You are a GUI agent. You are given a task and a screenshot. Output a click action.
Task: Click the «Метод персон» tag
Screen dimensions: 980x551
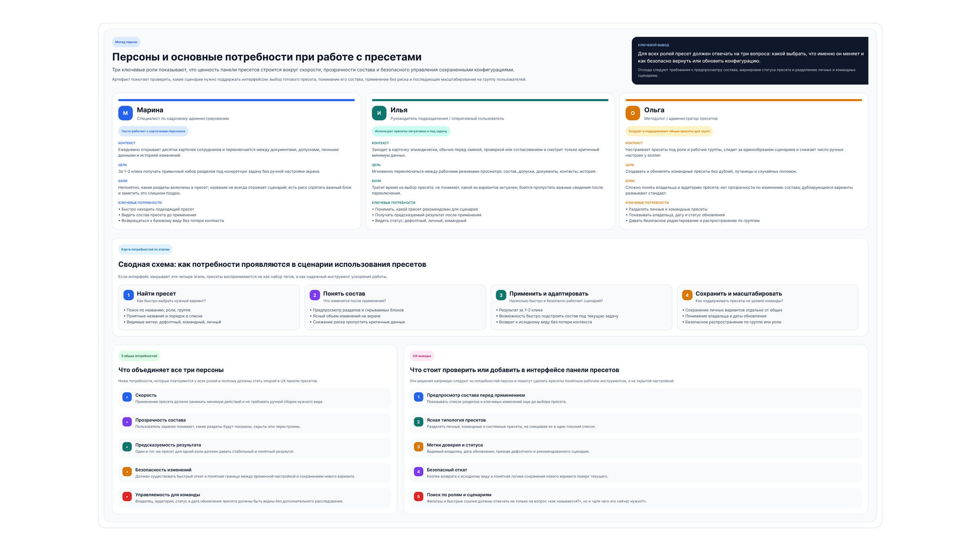126,42
